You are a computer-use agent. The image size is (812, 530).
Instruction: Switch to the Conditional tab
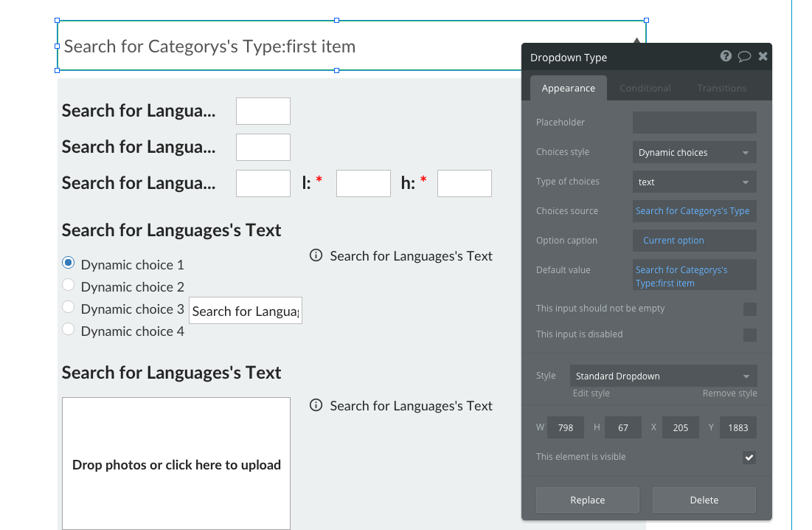pyautogui.click(x=645, y=89)
